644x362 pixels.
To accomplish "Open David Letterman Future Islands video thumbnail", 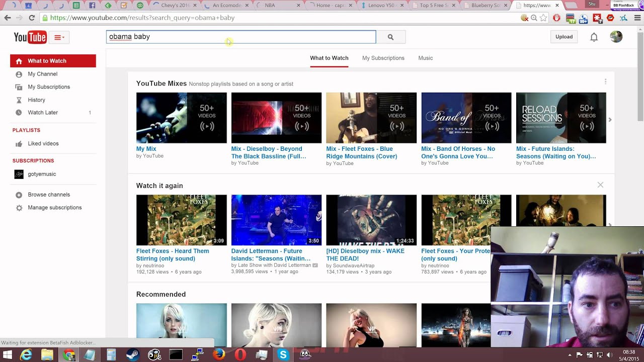I will (276, 220).
